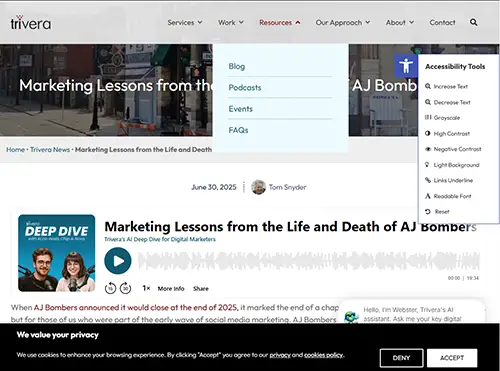Screen dimensions: 500x371
Task: Click the Light Background bulb icon
Action: [x=427, y=165]
